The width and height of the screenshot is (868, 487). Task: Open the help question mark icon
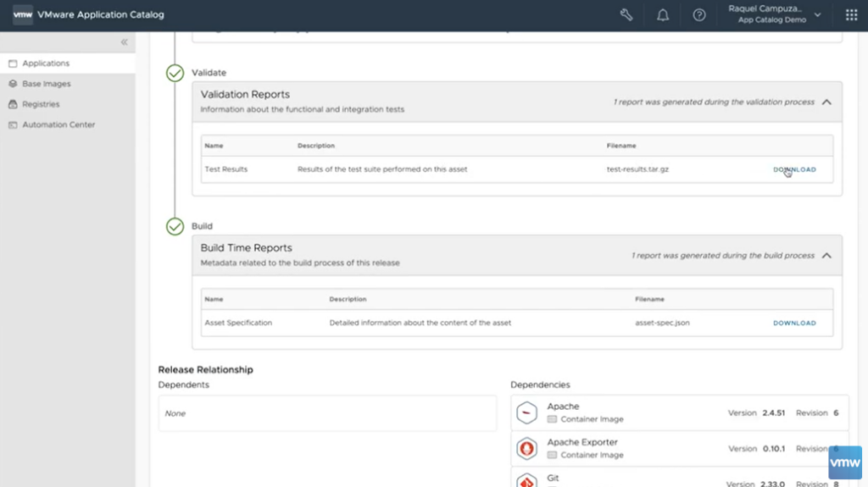click(x=699, y=14)
